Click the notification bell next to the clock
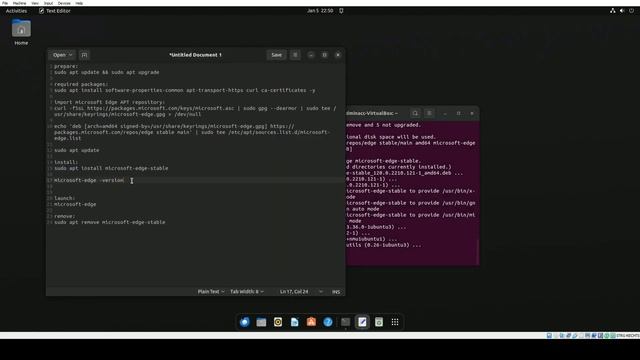The height and width of the screenshot is (360, 640). pyautogui.click(x=341, y=11)
